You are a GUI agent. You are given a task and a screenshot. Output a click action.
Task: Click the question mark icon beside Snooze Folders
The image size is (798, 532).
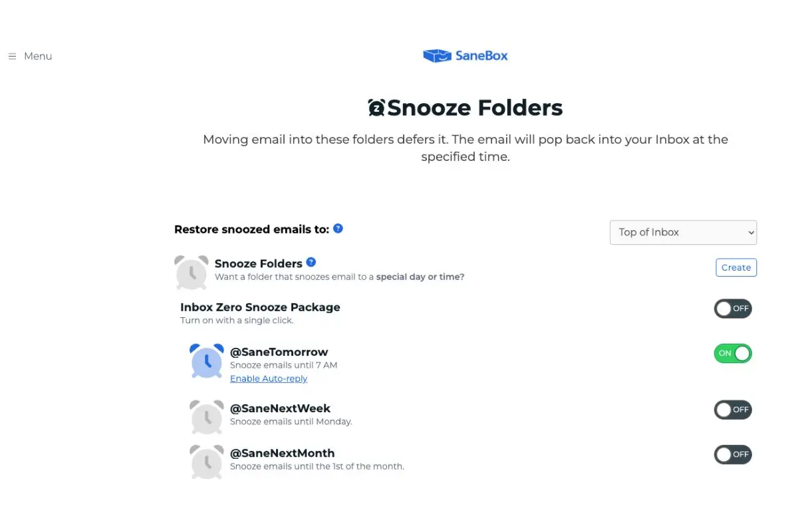click(311, 261)
